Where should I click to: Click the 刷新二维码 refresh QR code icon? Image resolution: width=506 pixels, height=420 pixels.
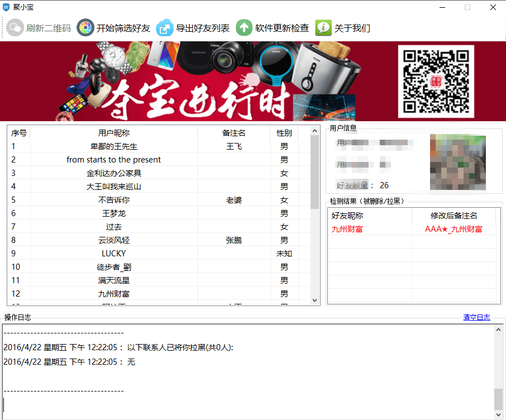pos(15,27)
